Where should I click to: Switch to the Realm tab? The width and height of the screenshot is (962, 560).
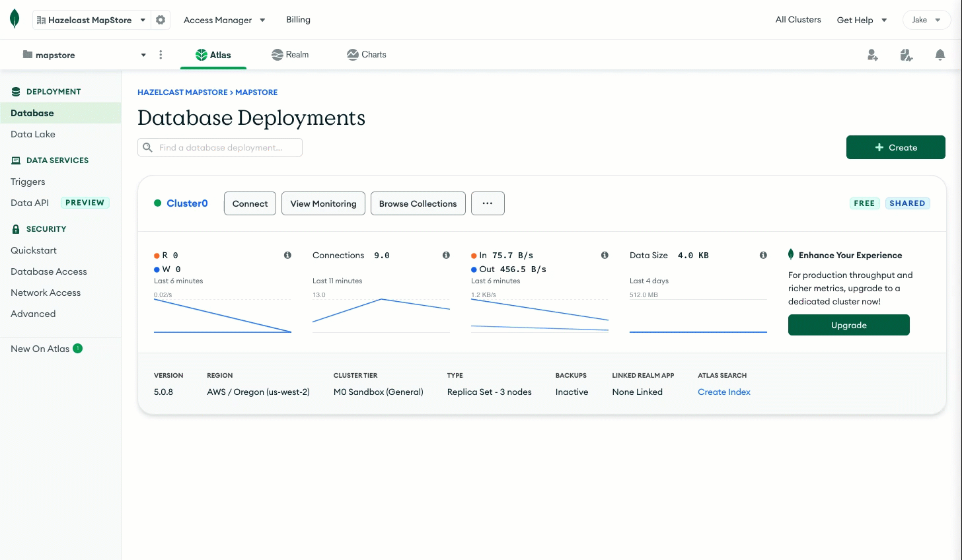pyautogui.click(x=289, y=55)
